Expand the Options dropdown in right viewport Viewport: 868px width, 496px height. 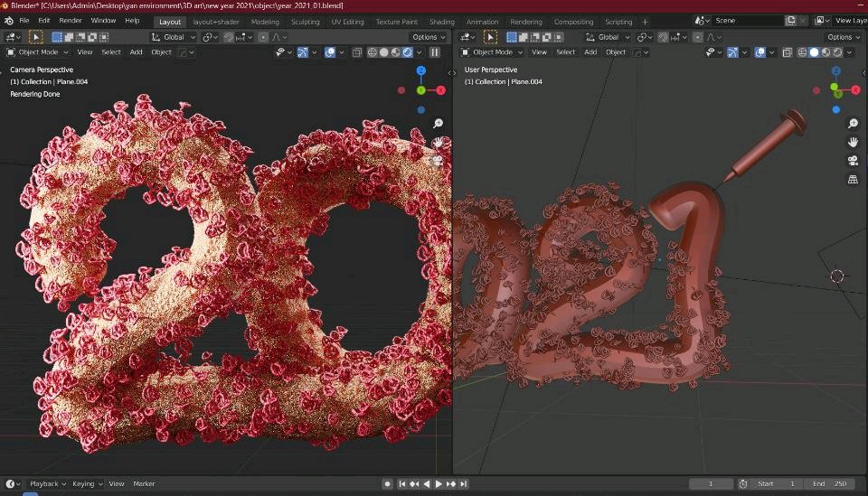[843, 37]
